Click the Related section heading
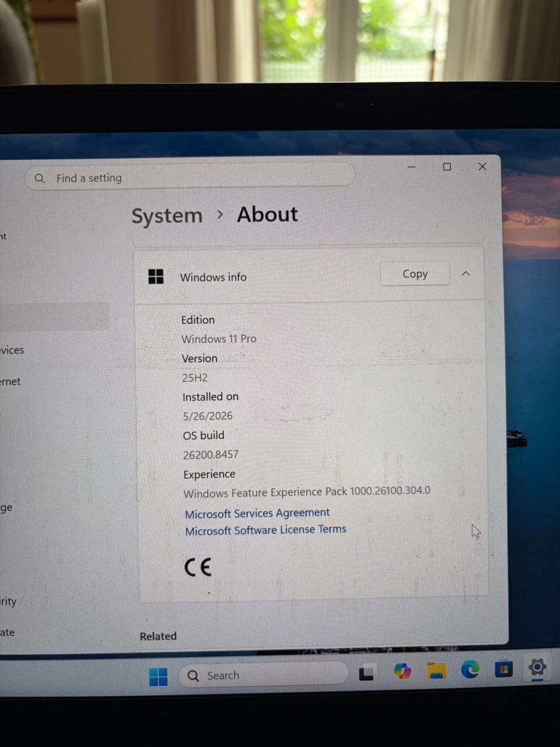 (158, 636)
